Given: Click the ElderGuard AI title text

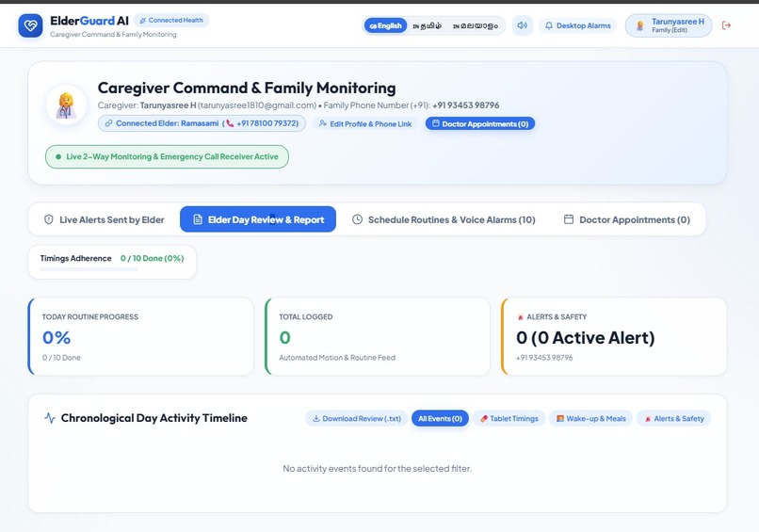Looking at the screenshot, I should click(x=89, y=21).
